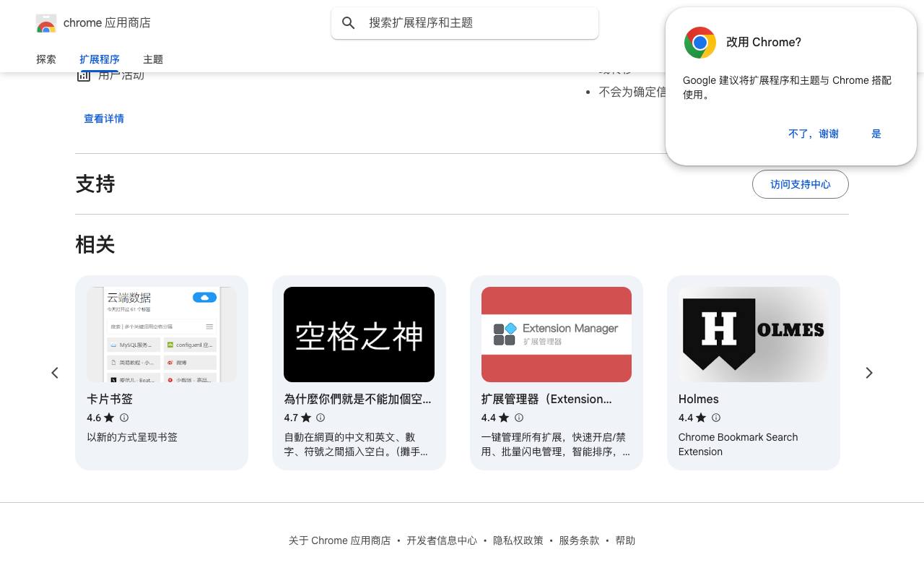Viewport: 924px width, 578px height.
Task: Confirm with the 是 button
Action: tap(876, 134)
